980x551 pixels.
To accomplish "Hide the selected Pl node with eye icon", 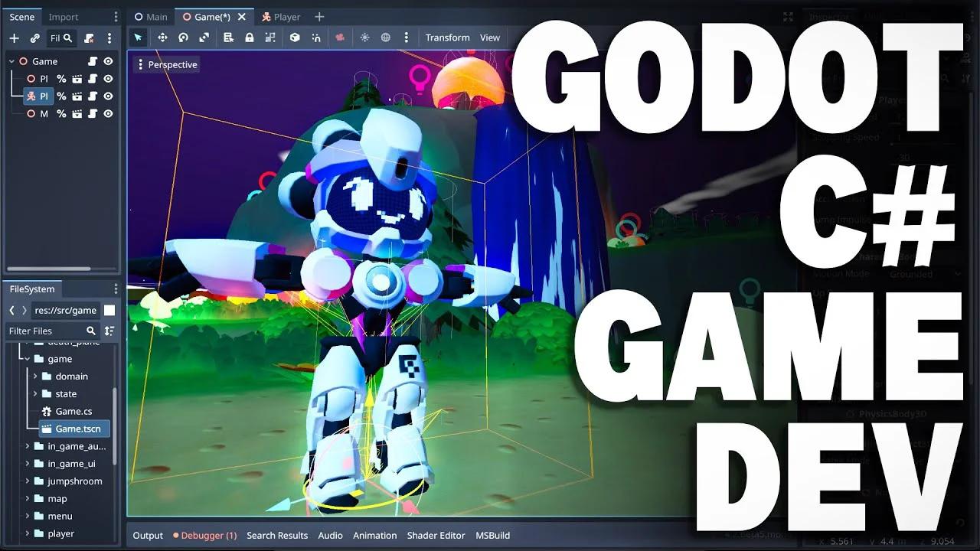I will tap(109, 96).
